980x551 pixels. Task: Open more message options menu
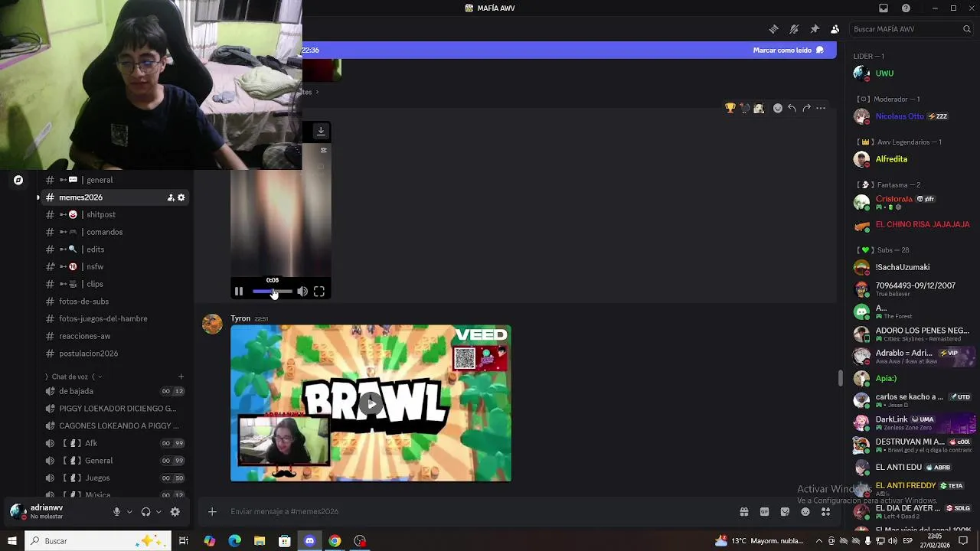pyautogui.click(x=821, y=108)
